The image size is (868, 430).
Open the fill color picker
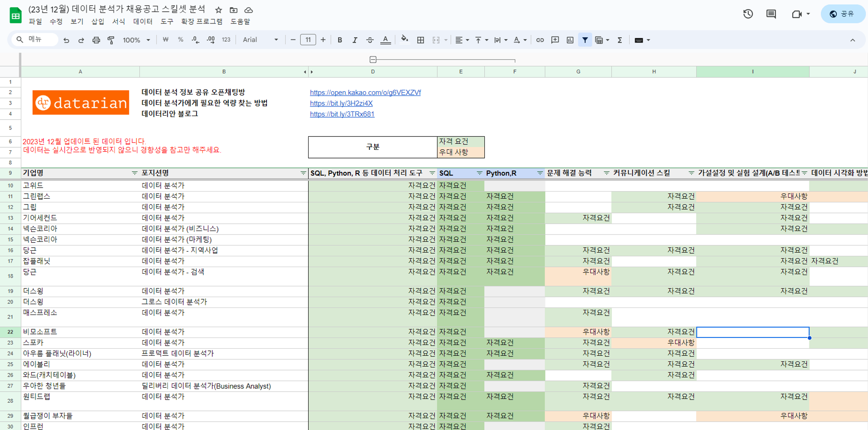pos(404,40)
